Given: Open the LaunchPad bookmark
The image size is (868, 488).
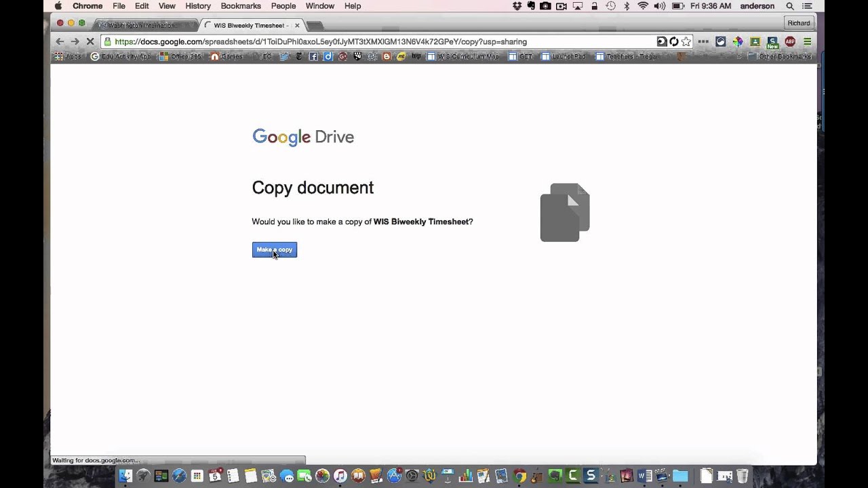Looking at the screenshot, I should point(564,57).
